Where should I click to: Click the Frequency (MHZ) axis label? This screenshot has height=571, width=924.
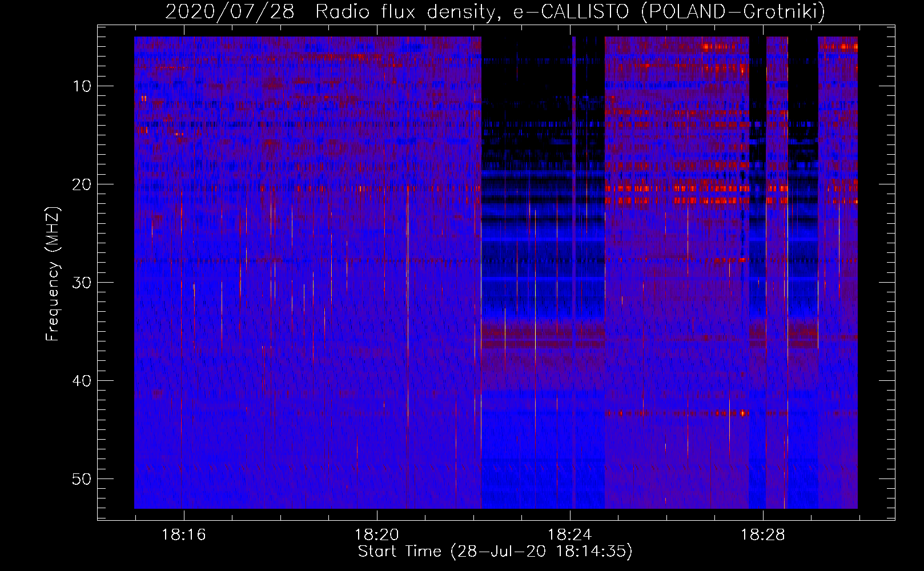coord(53,274)
